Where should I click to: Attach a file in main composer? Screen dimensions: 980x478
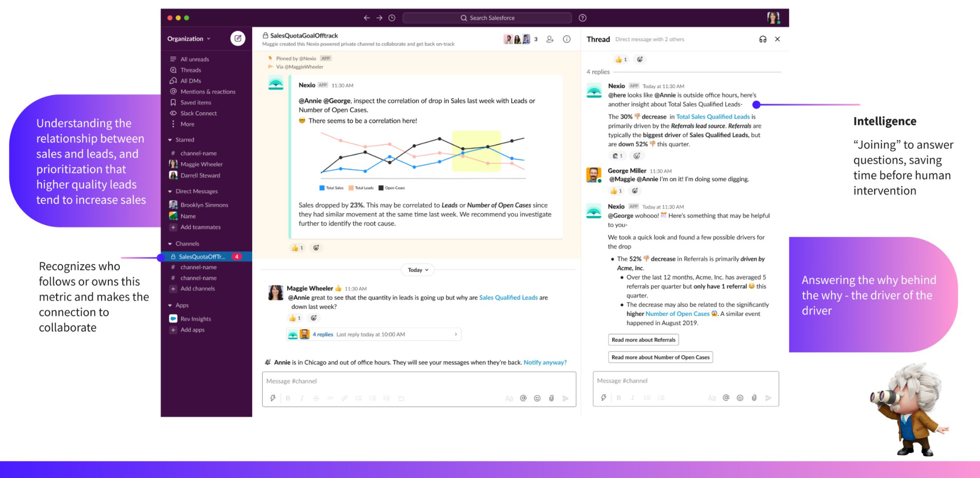point(551,398)
